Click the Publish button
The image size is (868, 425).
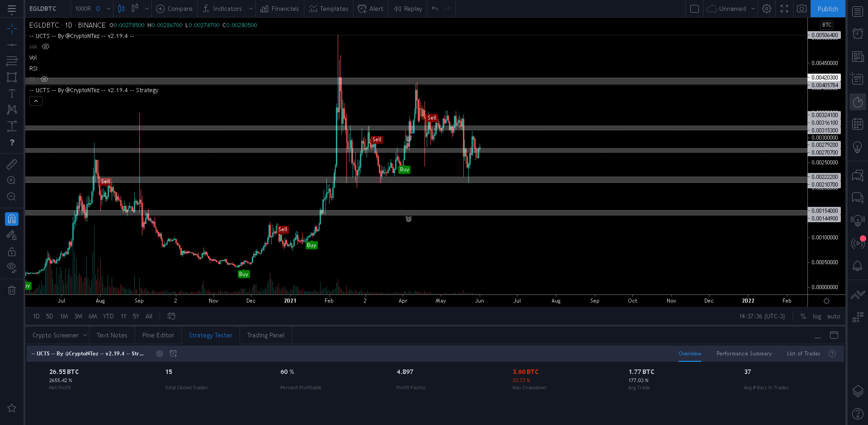pyautogui.click(x=828, y=9)
